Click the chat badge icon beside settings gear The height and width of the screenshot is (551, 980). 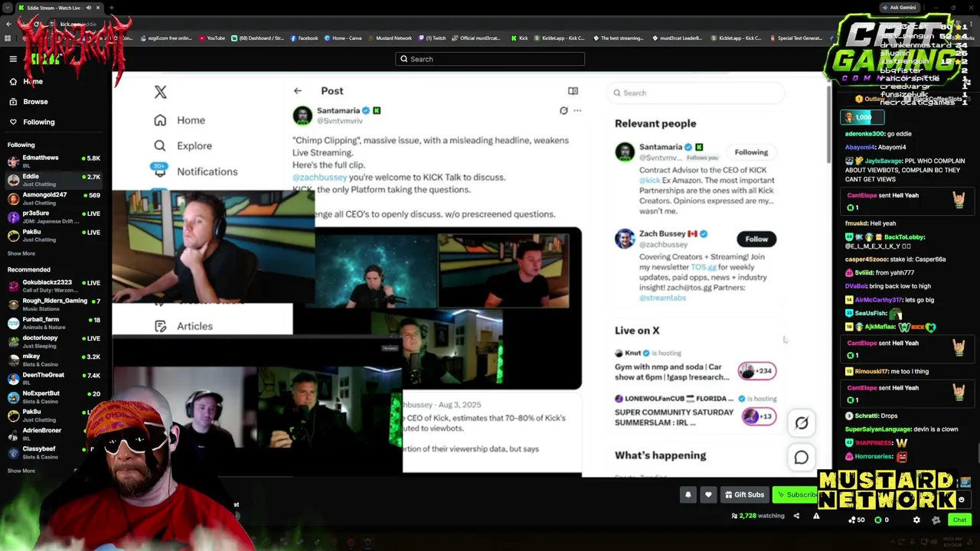tap(936, 520)
